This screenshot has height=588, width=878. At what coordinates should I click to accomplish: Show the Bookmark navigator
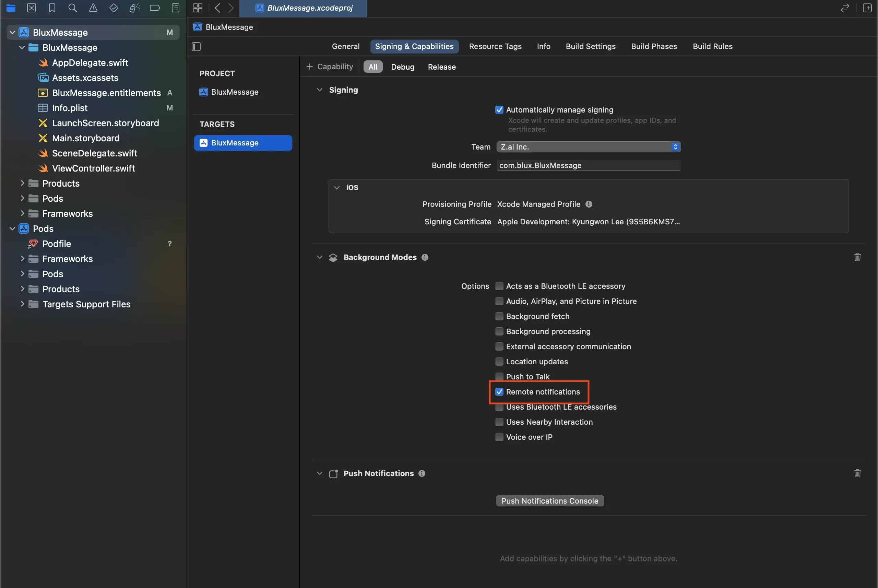click(x=52, y=8)
